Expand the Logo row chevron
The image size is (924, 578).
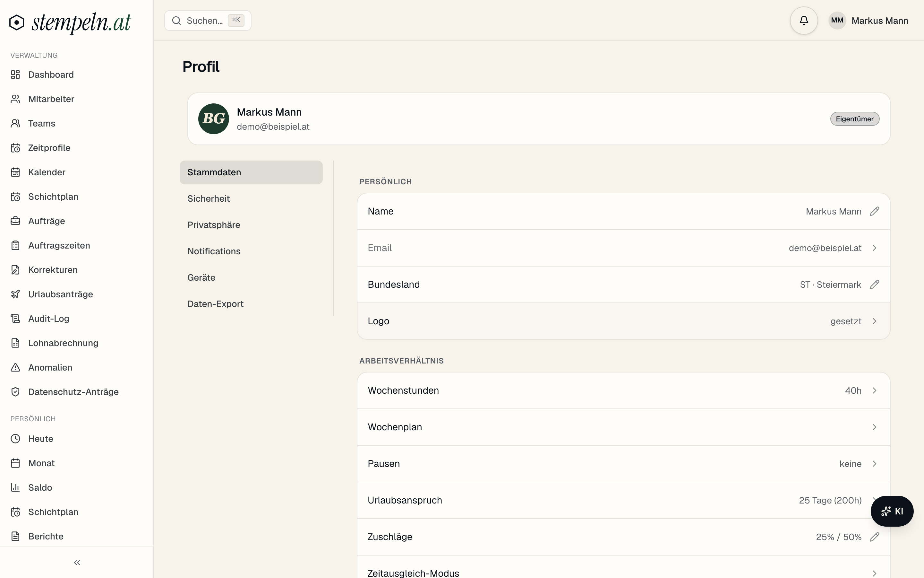coord(874,321)
